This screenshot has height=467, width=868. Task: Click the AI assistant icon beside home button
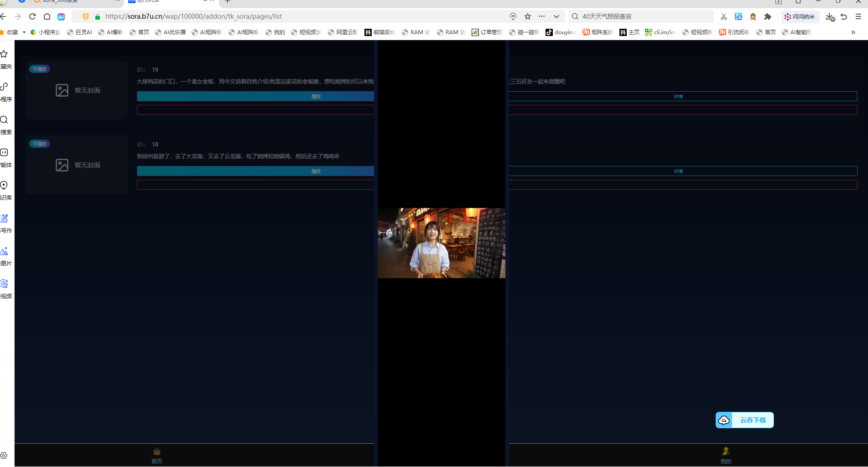[x=61, y=16]
